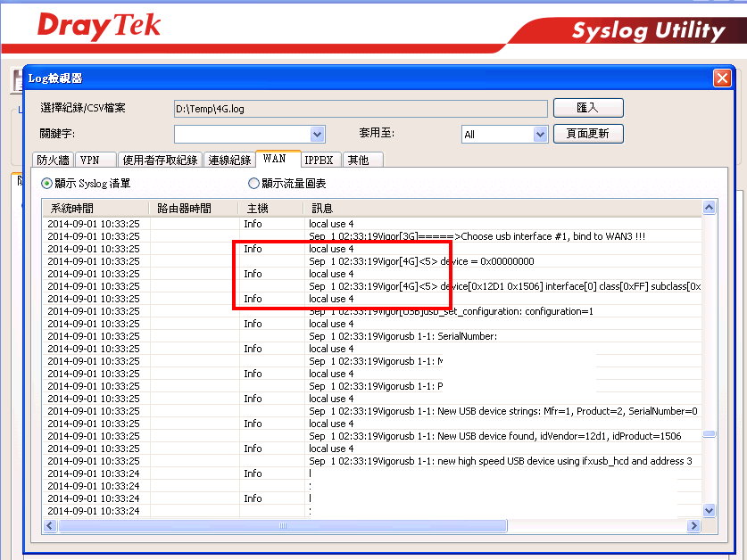Expand the 套用至 All dropdown
The image size is (747, 560).
click(x=540, y=134)
